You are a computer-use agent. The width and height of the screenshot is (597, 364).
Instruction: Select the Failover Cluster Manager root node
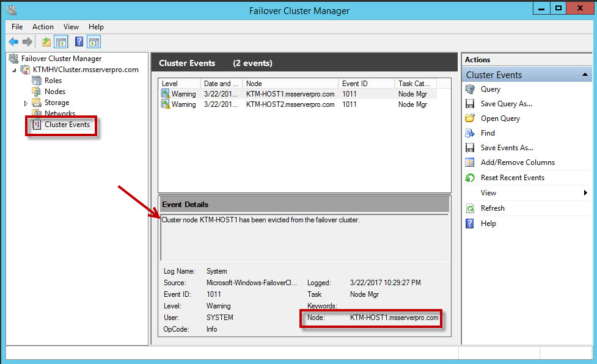[61, 58]
